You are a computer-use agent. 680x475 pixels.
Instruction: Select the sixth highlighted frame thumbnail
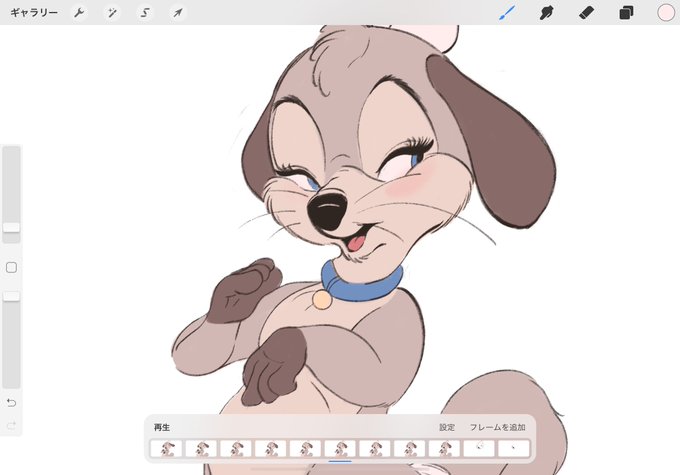coord(340,449)
